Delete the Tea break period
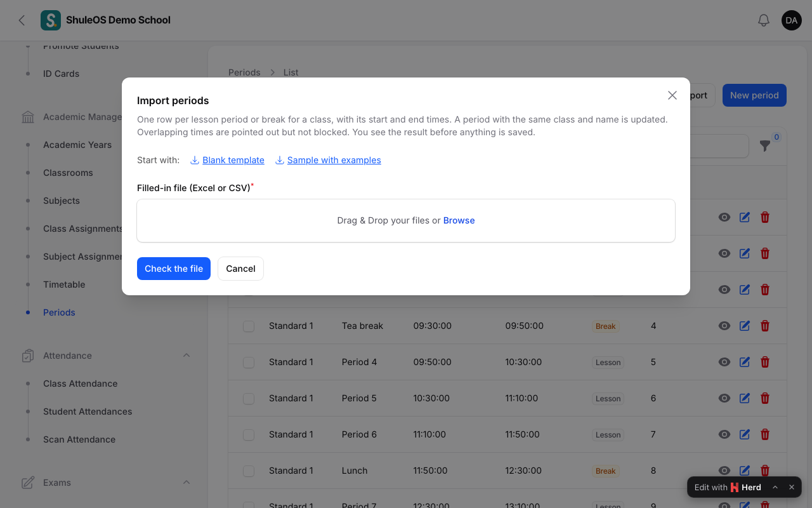This screenshot has height=508, width=812. (765, 326)
